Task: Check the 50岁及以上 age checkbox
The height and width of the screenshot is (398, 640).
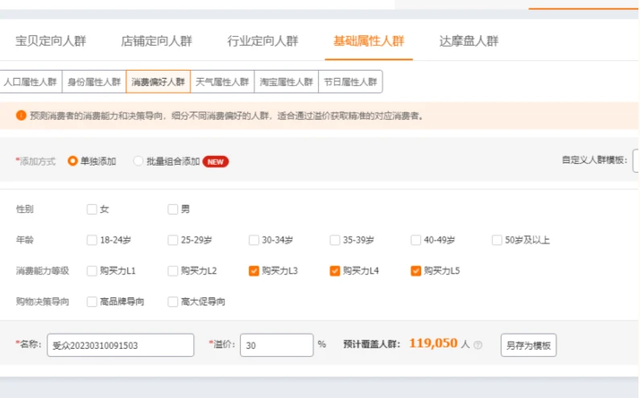Action: click(x=497, y=240)
